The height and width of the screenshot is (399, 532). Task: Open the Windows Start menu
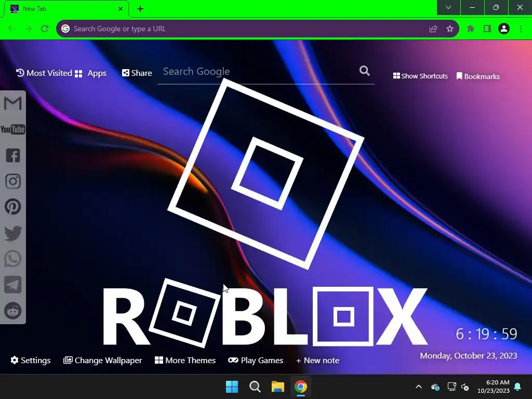pos(232,387)
